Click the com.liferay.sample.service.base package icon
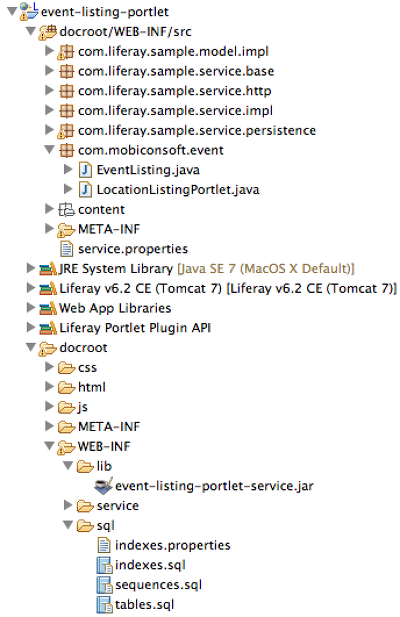The image size is (400, 617). [x=66, y=71]
